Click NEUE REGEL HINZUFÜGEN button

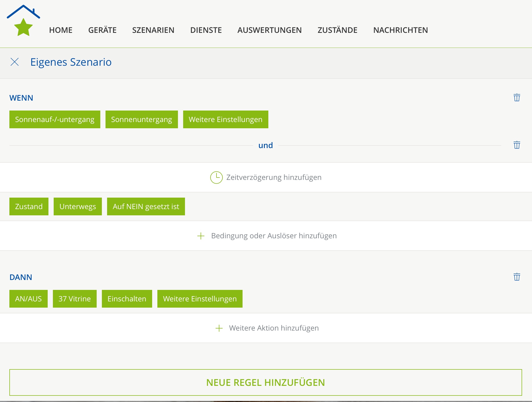coord(265,382)
